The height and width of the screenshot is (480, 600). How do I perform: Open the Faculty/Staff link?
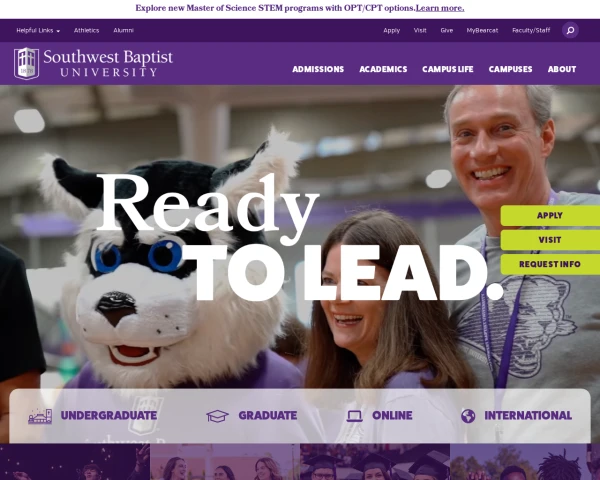click(531, 30)
